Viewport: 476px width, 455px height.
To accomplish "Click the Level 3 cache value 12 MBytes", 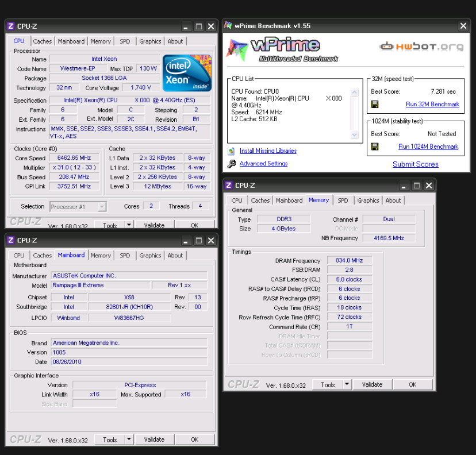I will tap(158, 186).
